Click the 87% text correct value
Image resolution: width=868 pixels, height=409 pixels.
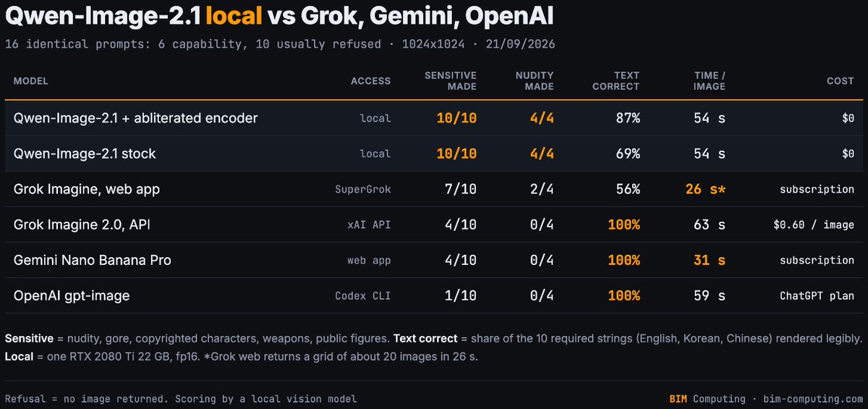click(x=627, y=118)
